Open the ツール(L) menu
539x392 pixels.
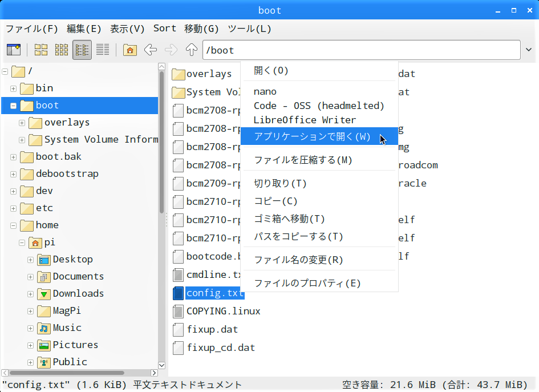tap(250, 29)
